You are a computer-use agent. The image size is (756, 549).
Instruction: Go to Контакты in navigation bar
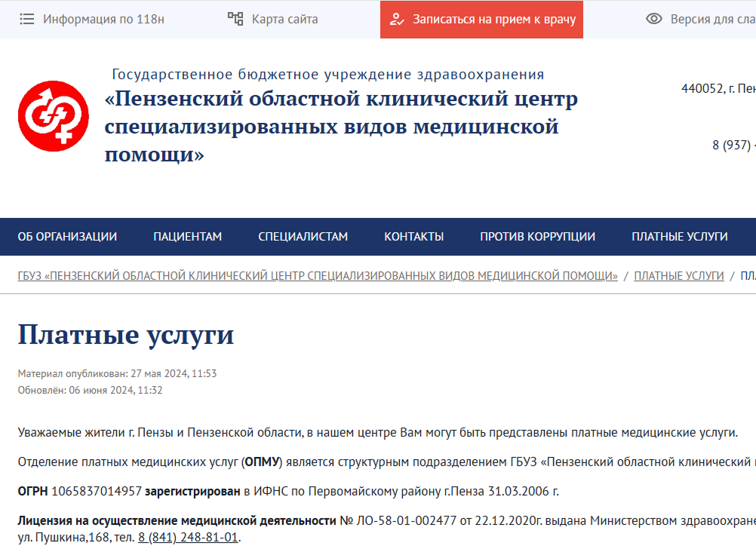pyautogui.click(x=413, y=237)
